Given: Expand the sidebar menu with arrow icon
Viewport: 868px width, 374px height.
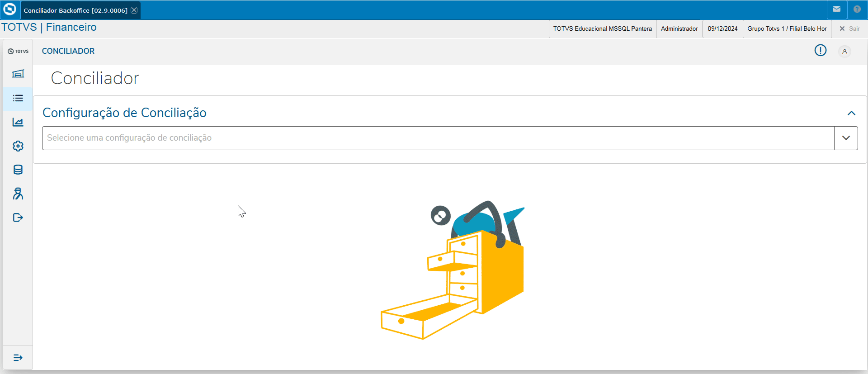Looking at the screenshot, I should (x=18, y=358).
